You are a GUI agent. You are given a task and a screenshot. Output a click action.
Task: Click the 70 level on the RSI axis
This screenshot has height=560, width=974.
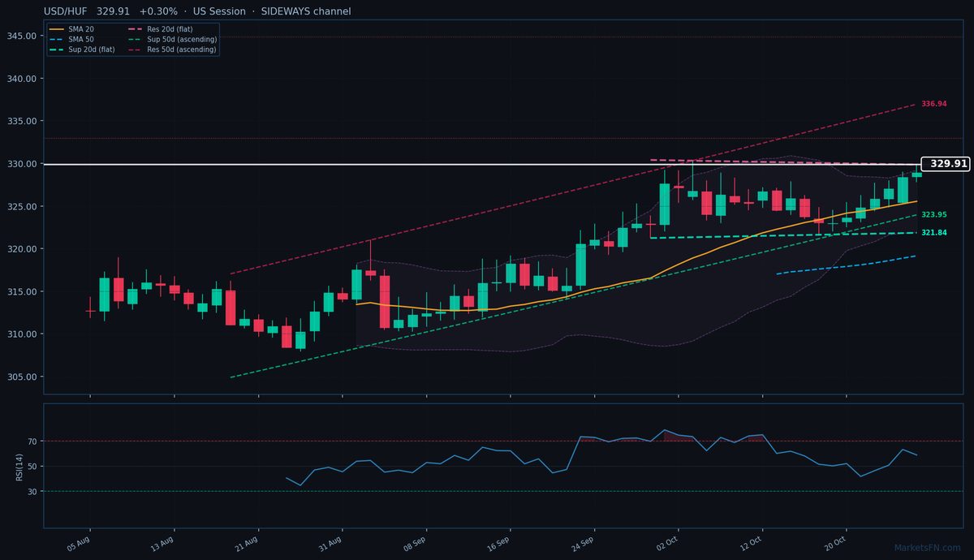pyautogui.click(x=32, y=442)
